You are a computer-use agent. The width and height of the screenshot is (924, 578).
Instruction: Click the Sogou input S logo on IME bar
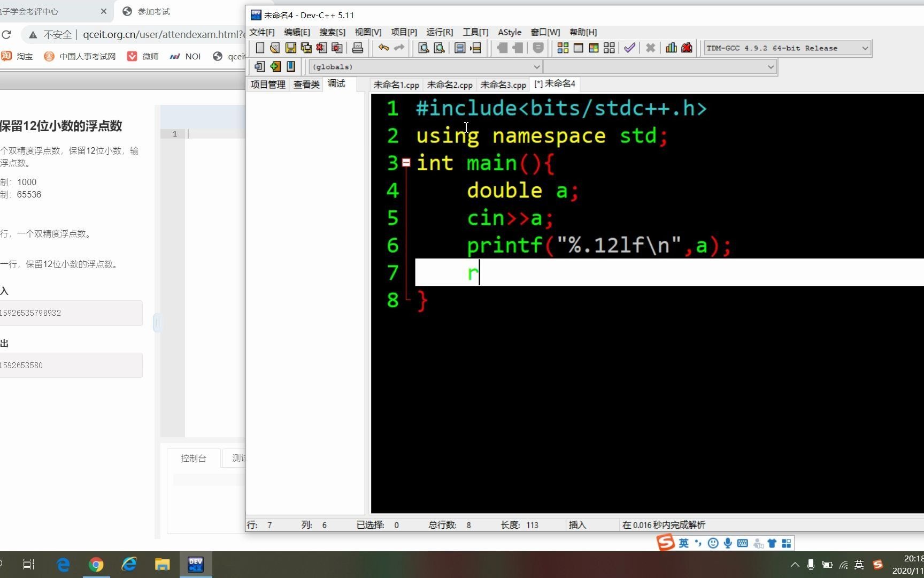click(666, 542)
